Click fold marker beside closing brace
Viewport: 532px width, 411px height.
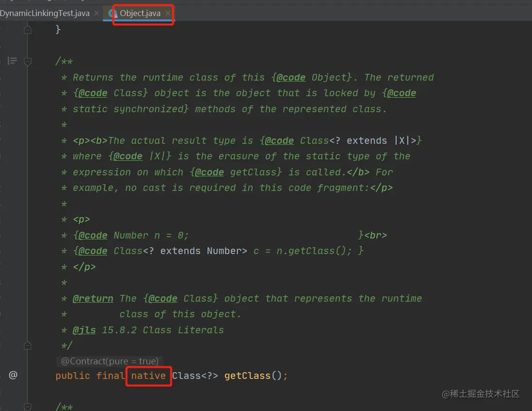[x=28, y=30]
